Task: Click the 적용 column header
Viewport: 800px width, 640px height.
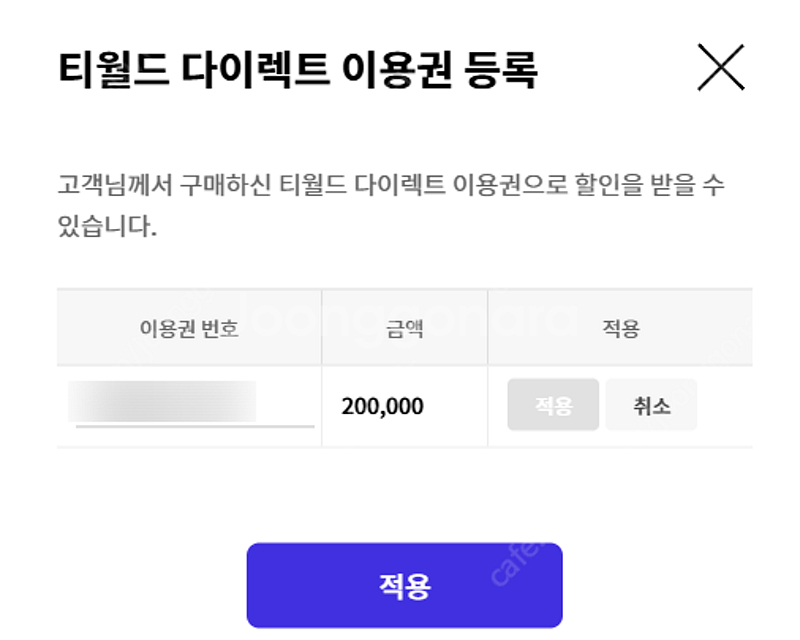Action: (x=620, y=328)
